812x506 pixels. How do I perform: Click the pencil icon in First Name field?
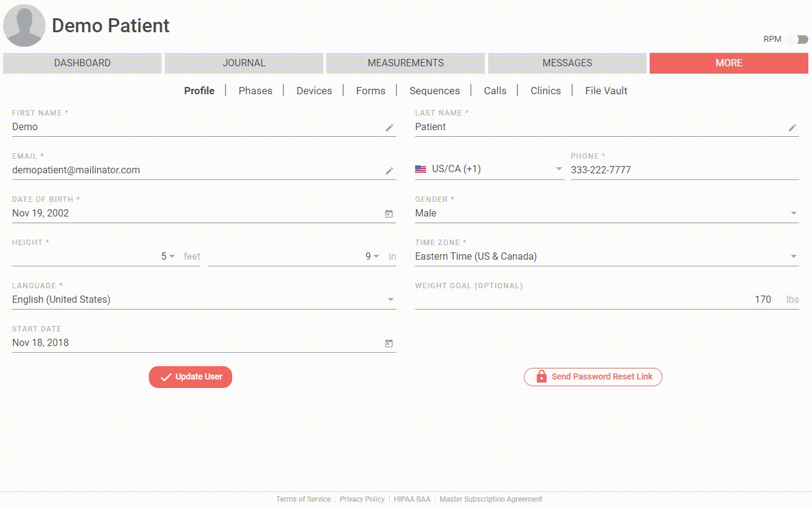coord(389,128)
